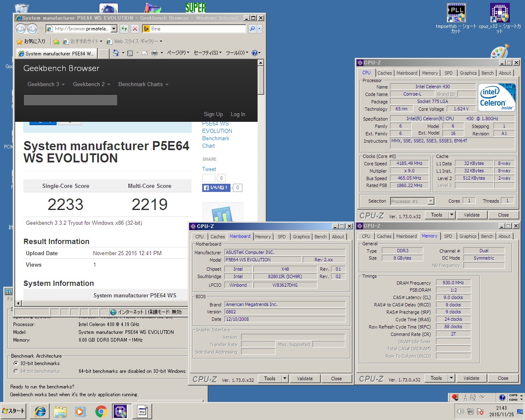Switch to Caches tab in CPU-Z CPU window
Screen dimensions: 525x420
coord(384,73)
